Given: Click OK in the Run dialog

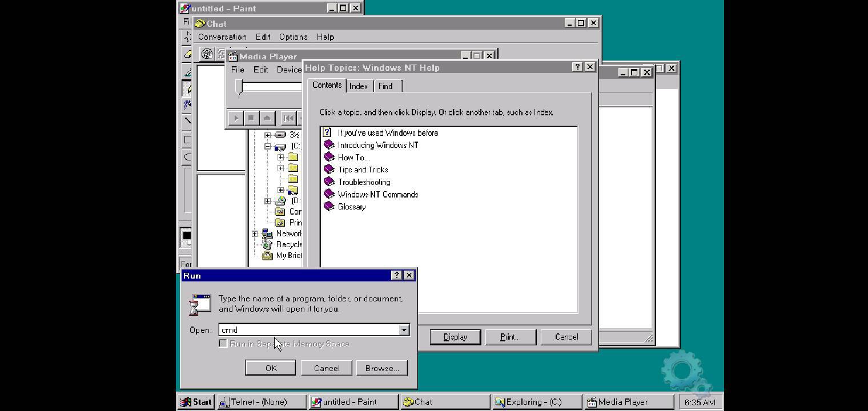Looking at the screenshot, I should click(x=271, y=368).
